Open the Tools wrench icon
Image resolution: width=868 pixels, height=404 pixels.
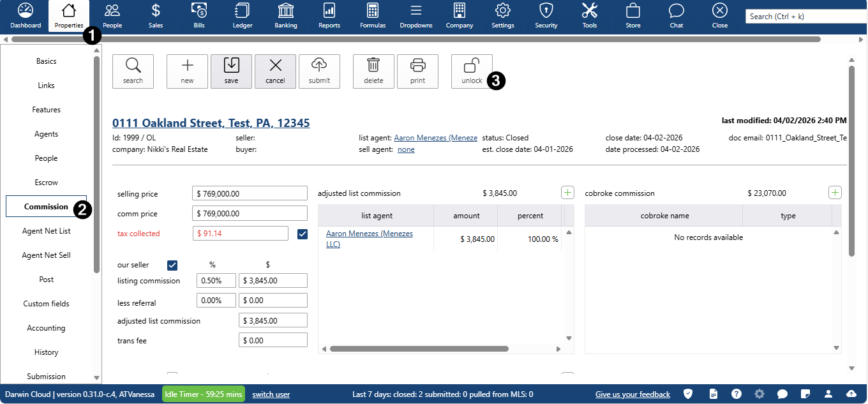(589, 16)
